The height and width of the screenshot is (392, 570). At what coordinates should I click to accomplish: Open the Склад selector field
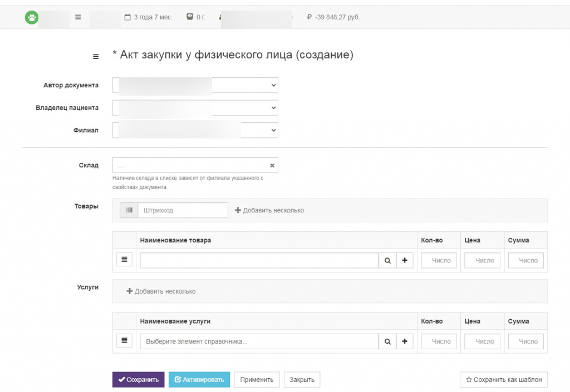point(195,165)
